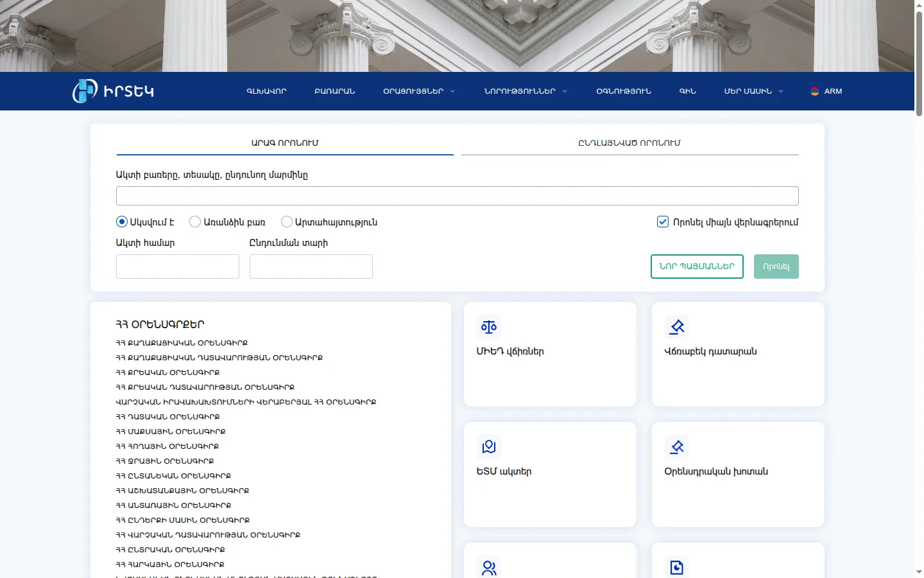
Task: Click the Որոնել search button
Action: click(x=776, y=267)
